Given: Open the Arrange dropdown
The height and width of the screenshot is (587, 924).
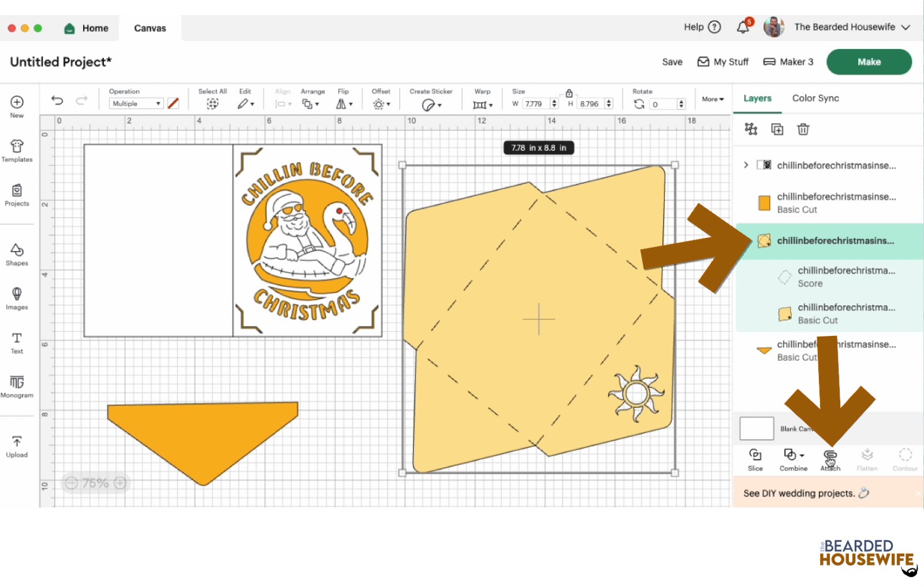Looking at the screenshot, I should click(x=310, y=104).
